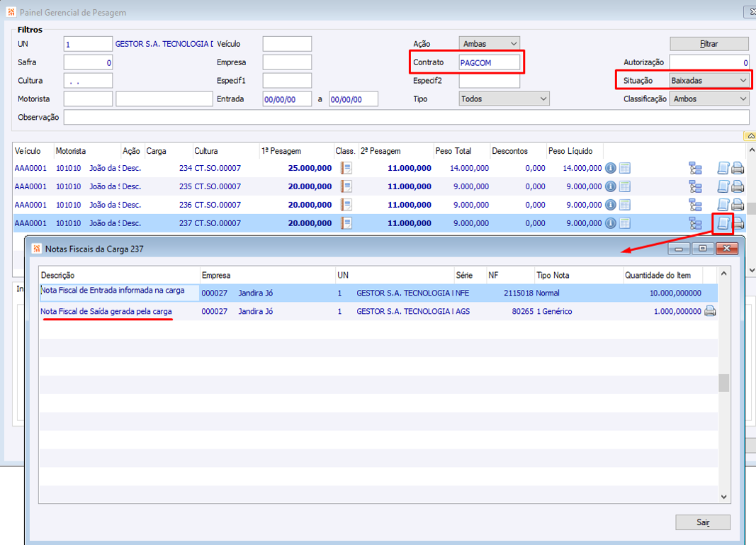Click info icon on carga 235 row
Image resolution: width=756 pixels, height=545 pixels.
611,186
